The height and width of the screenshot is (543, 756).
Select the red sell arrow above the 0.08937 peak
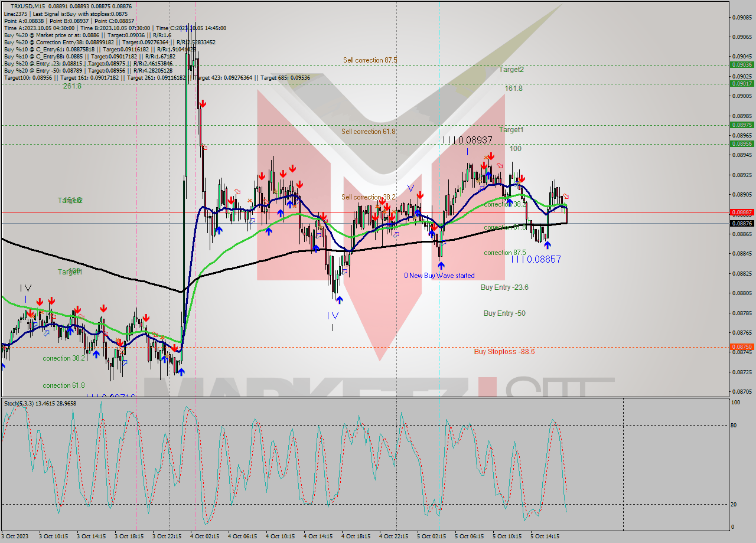coord(491,155)
